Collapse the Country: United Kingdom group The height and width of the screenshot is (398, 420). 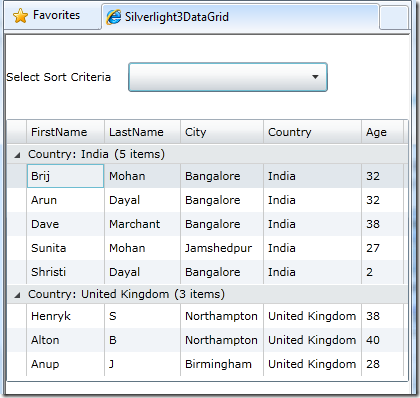coord(17,295)
